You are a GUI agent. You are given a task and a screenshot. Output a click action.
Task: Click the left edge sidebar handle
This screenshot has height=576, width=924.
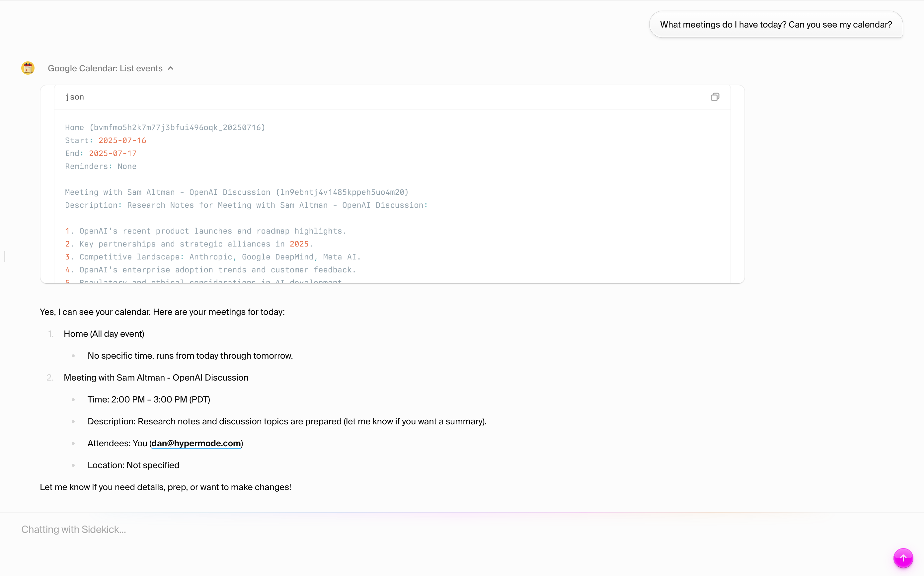(4, 256)
